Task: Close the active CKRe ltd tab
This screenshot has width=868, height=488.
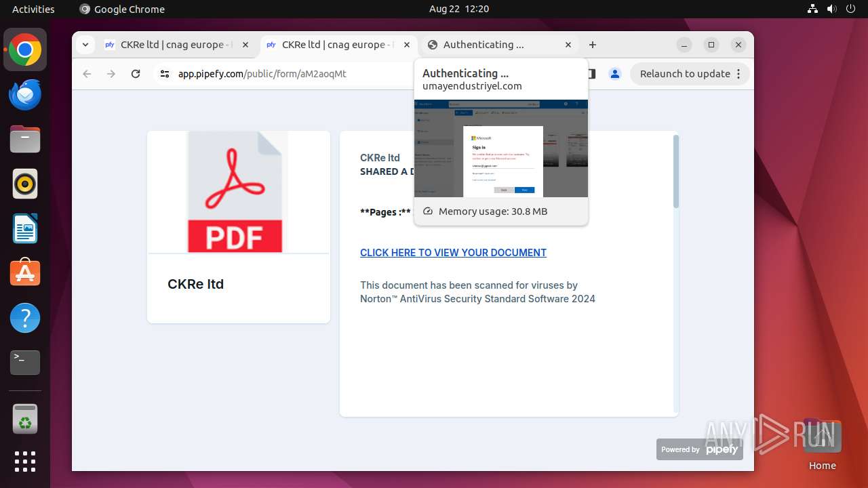Action: [407, 45]
